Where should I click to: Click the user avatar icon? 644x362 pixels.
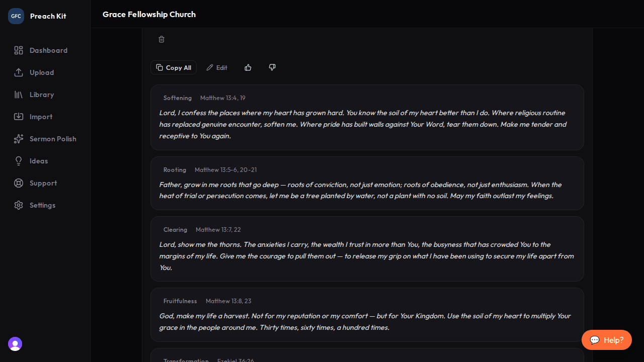click(15, 344)
